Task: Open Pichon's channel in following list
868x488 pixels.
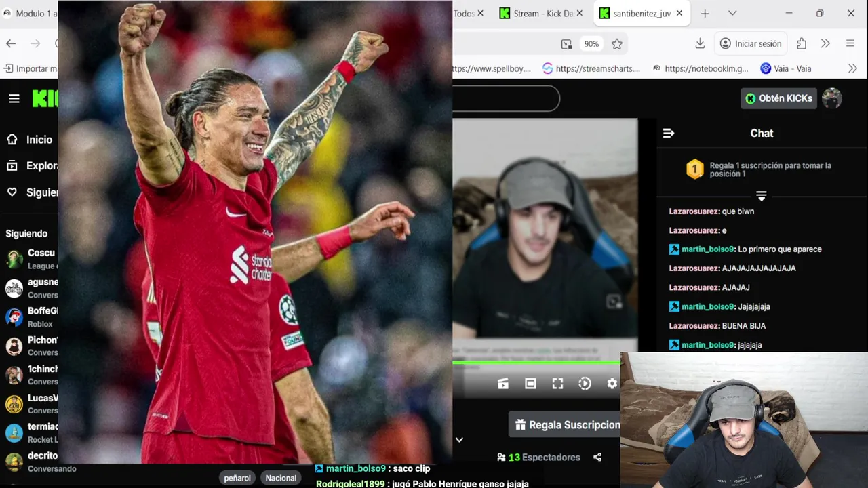Action: [31, 346]
